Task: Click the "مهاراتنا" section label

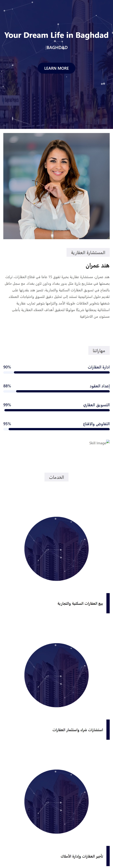Action: coord(99,351)
